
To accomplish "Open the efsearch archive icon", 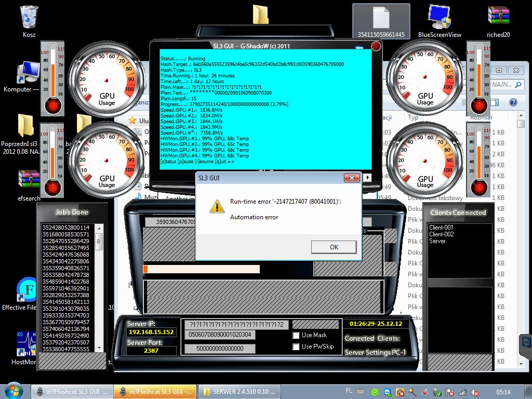I will click(29, 180).
